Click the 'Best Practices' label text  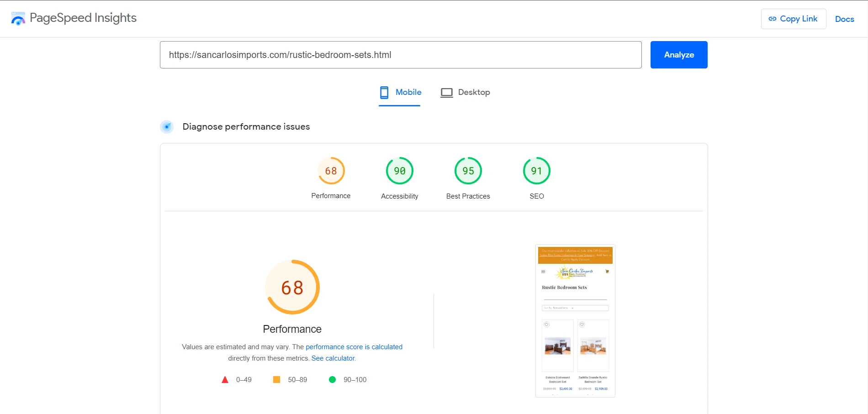point(468,196)
